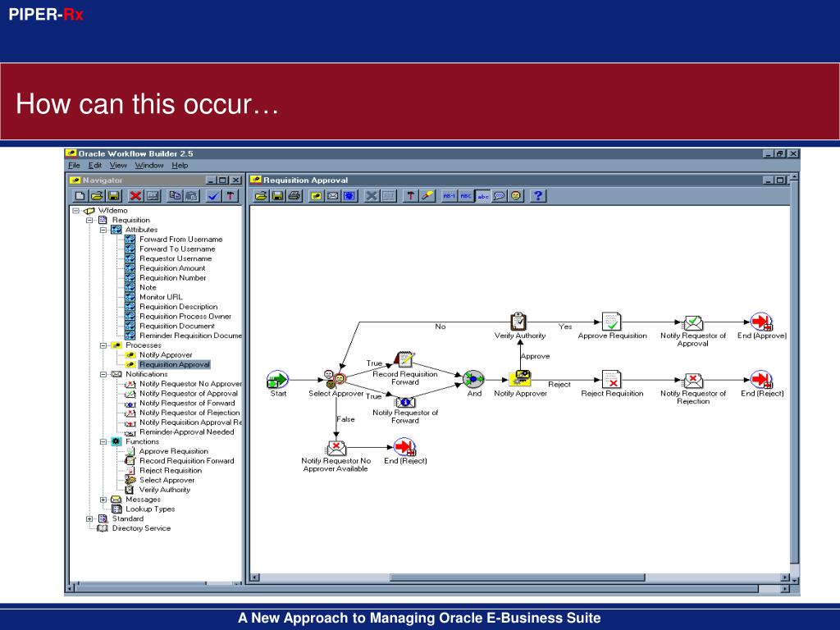840x630 pixels.
Task: Select the Notify Approver node icon
Action: click(520, 379)
